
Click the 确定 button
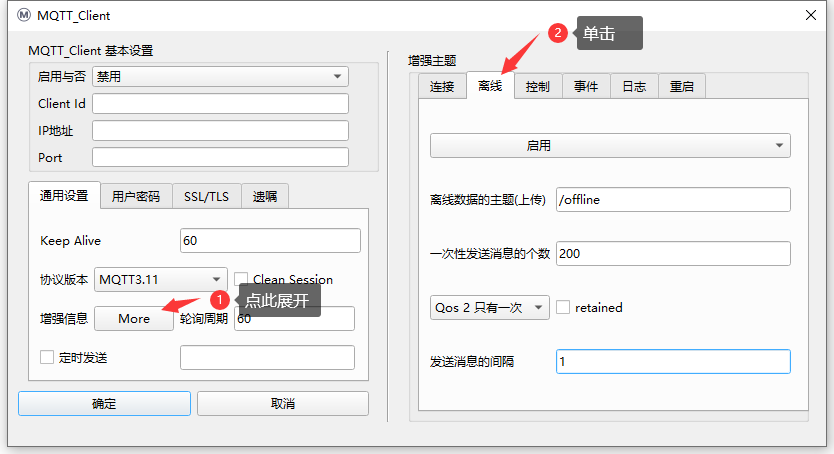[x=104, y=403]
